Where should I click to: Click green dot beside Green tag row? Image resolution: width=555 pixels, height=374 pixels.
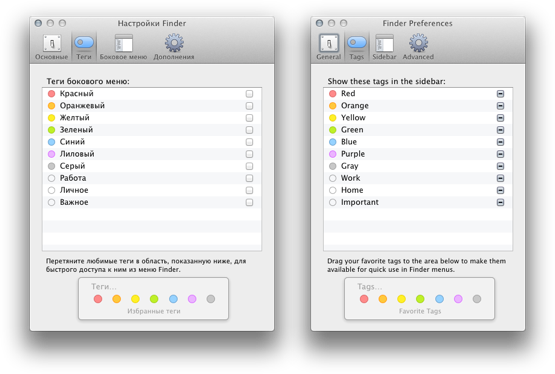(x=332, y=130)
